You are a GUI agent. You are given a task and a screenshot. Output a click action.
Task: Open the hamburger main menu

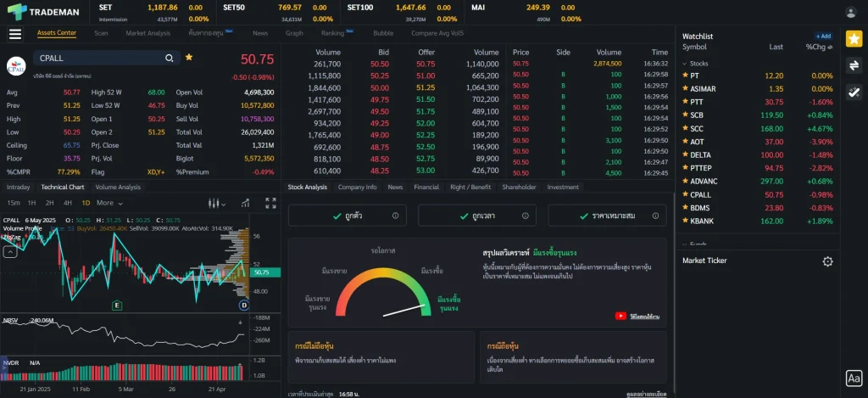click(x=14, y=34)
